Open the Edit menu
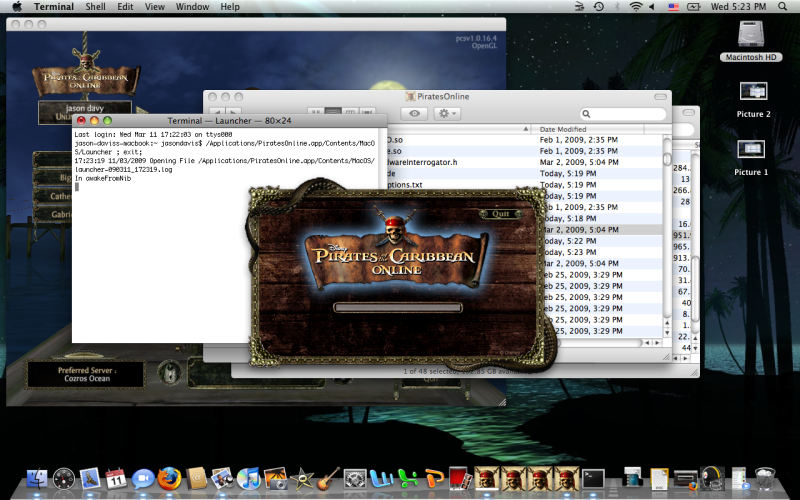Viewport: 800px width, 500px height. [125, 7]
